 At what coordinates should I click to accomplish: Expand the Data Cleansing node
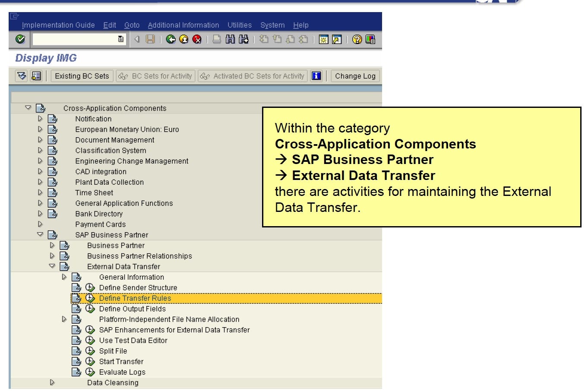(52, 382)
